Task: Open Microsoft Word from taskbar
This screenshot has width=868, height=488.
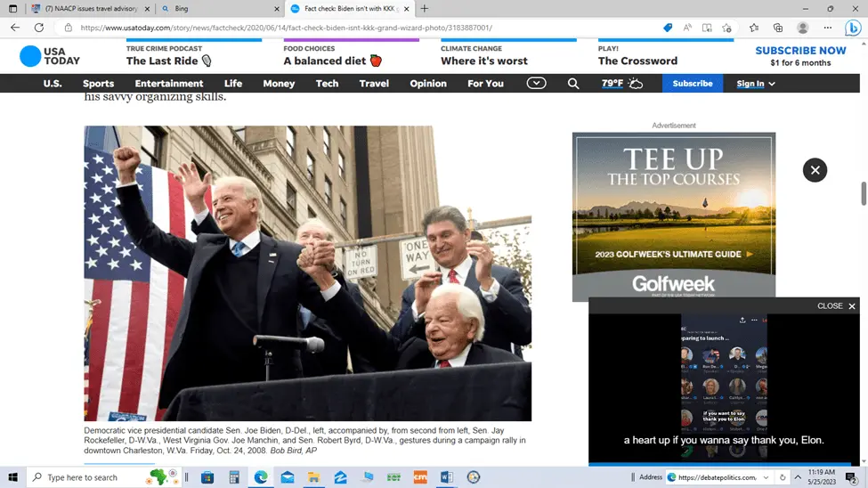Action: point(447,477)
